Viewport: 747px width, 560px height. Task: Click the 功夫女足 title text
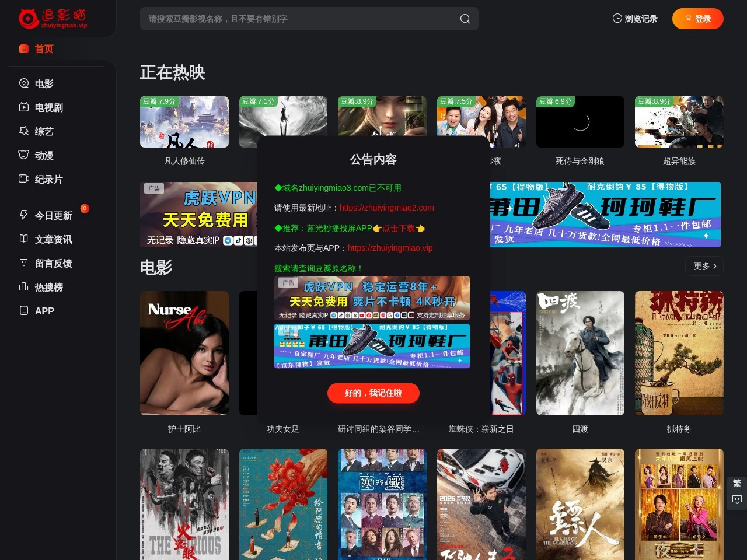[x=283, y=429]
